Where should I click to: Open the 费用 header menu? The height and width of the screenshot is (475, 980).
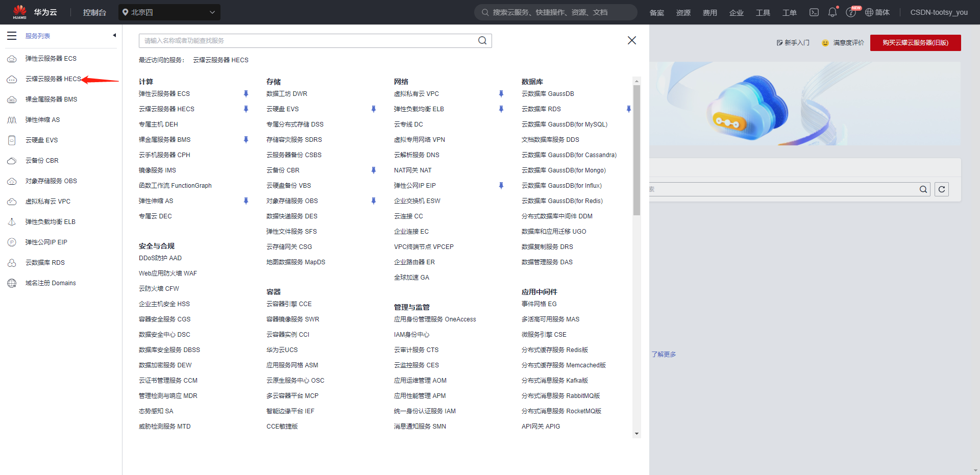[x=710, y=12]
